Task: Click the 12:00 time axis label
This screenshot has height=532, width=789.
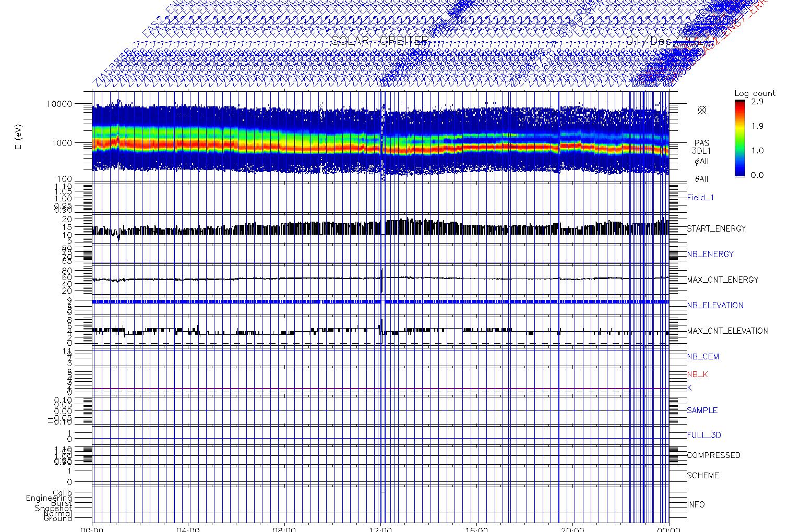Action: (380, 529)
